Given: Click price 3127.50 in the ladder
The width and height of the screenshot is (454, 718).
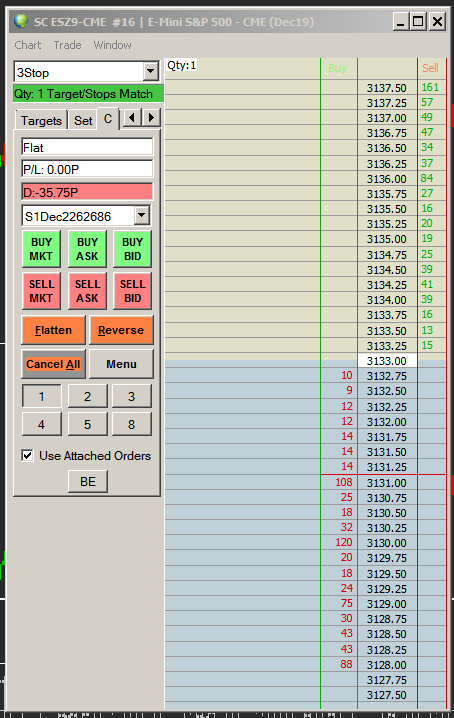Looking at the screenshot, I should point(387,695).
